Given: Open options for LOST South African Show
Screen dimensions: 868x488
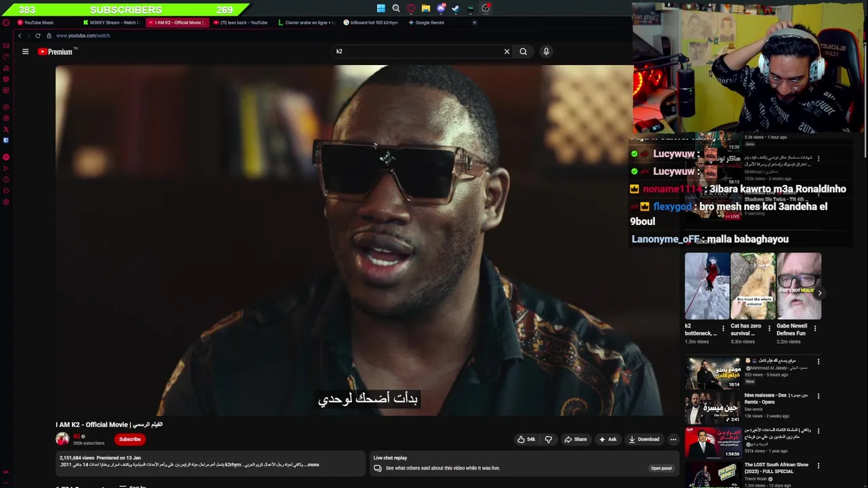Looking at the screenshot, I should tap(818, 466).
